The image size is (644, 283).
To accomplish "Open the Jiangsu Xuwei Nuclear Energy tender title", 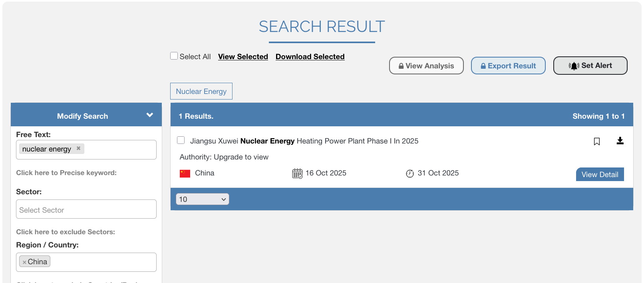I will pyautogui.click(x=304, y=141).
